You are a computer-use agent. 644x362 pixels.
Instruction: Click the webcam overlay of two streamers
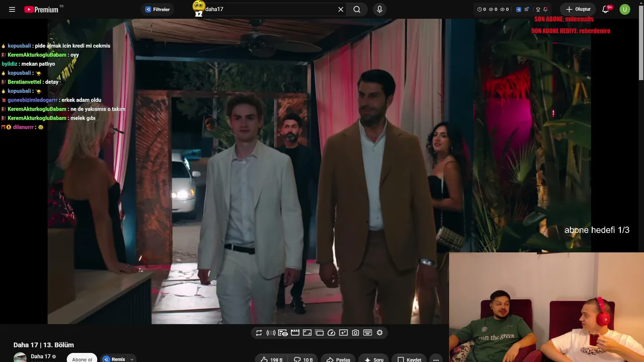(x=546, y=307)
